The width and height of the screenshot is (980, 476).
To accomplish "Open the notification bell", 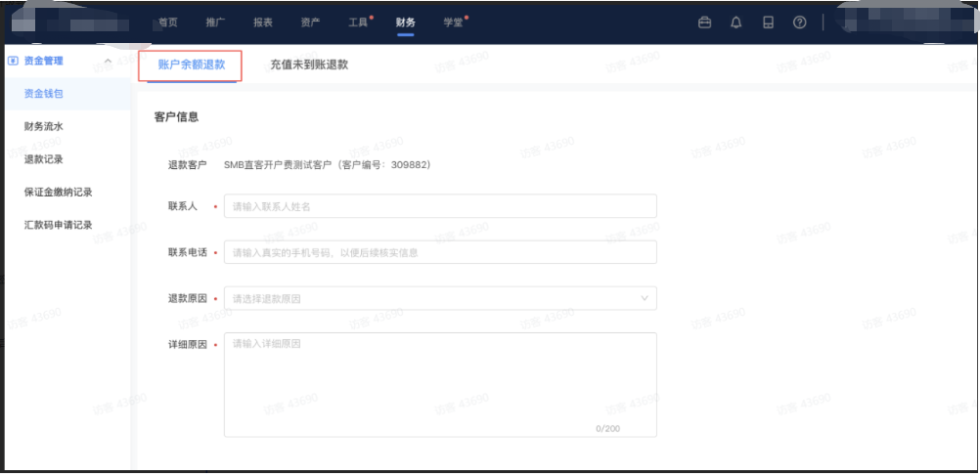I will tap(736, 22).
